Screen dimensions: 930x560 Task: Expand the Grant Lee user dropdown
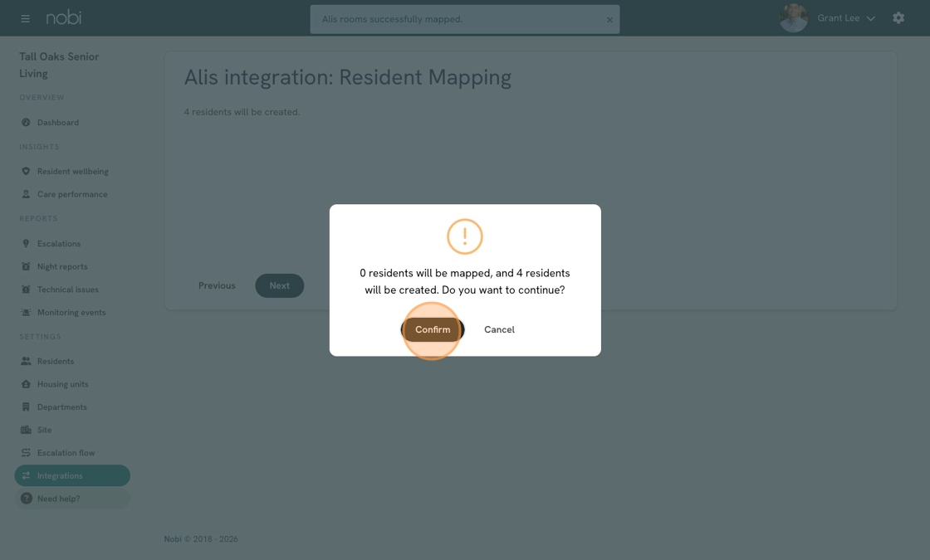pyautogui.click(x=871, y=18)
